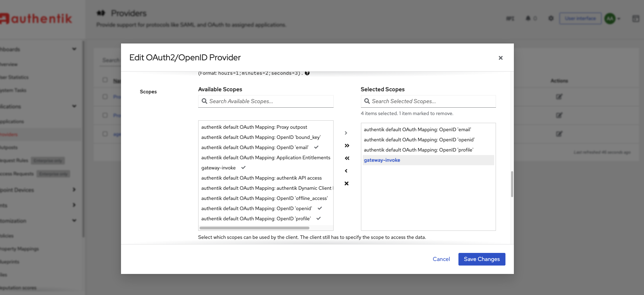The image size is (644, 295).
Task: Expand the Endpoint Devices sidebar section
Action: point(74,190)
